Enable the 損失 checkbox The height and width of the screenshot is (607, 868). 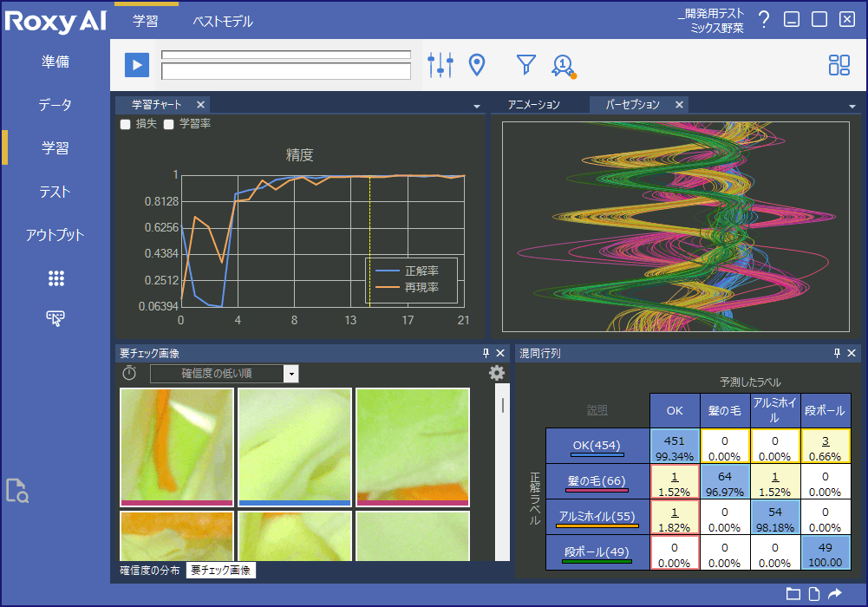126,124
